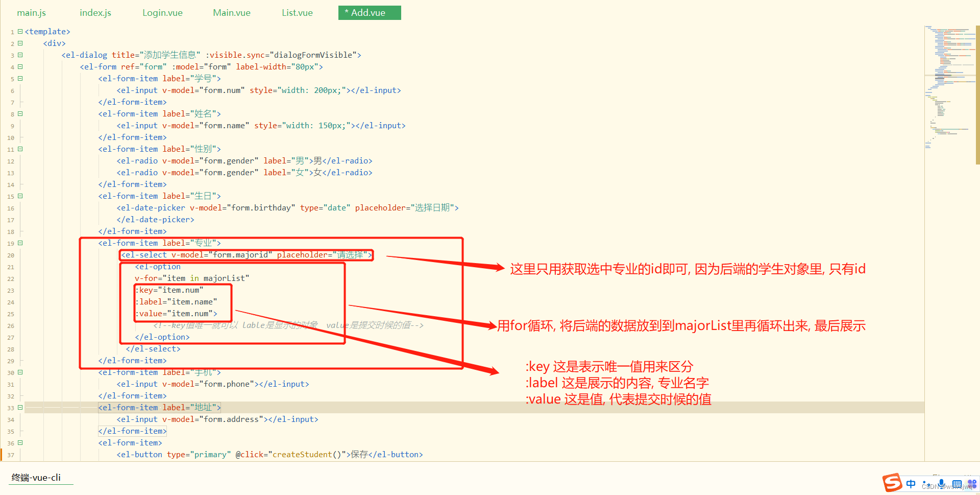Viewport: 980px width, 495px height.
Task: Start Sogou voice input microphone
Action: tap(941, 484)
